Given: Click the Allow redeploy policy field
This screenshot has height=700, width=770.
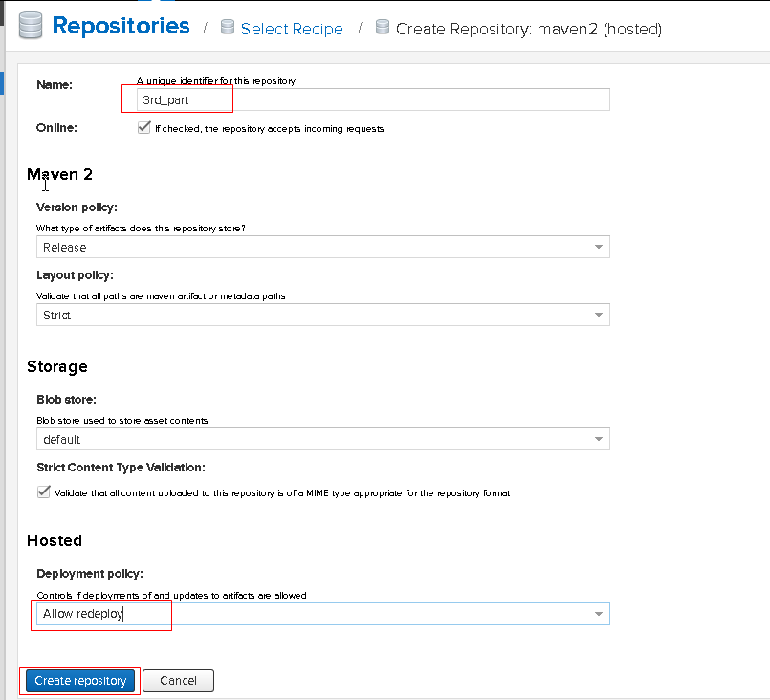Looking at the screenshot, I should pos(323,614).
